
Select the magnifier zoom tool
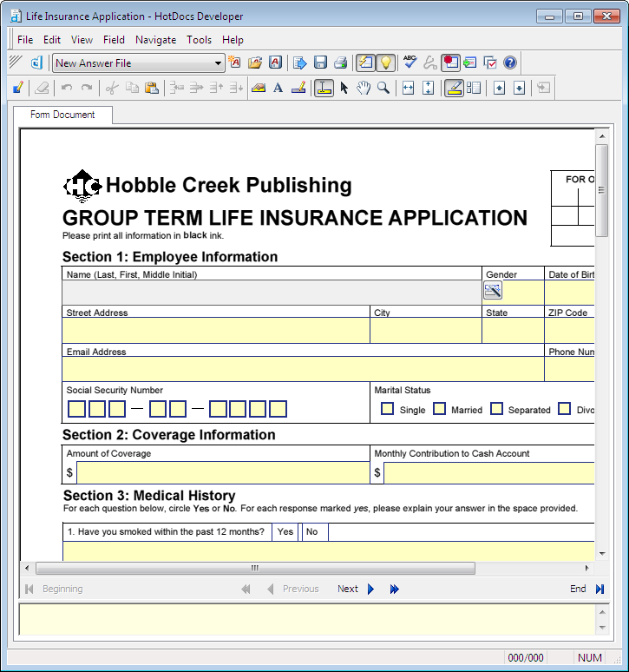click(383, 88)
